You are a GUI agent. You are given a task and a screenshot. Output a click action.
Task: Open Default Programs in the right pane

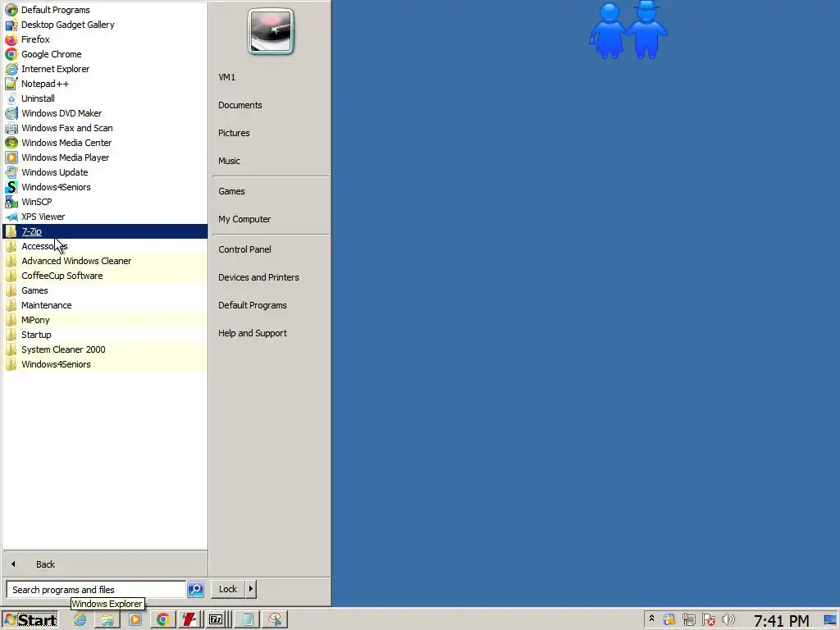pos(271,305)
